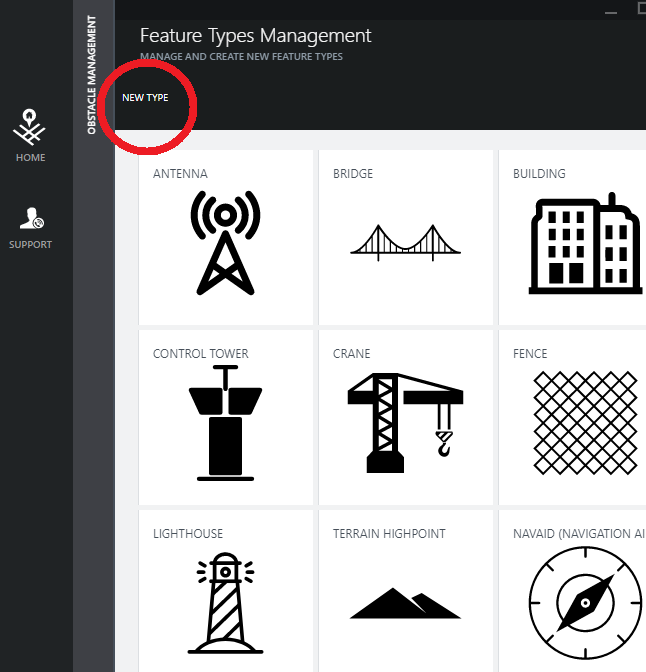Click the CRANE tile label

coord(352,354)
